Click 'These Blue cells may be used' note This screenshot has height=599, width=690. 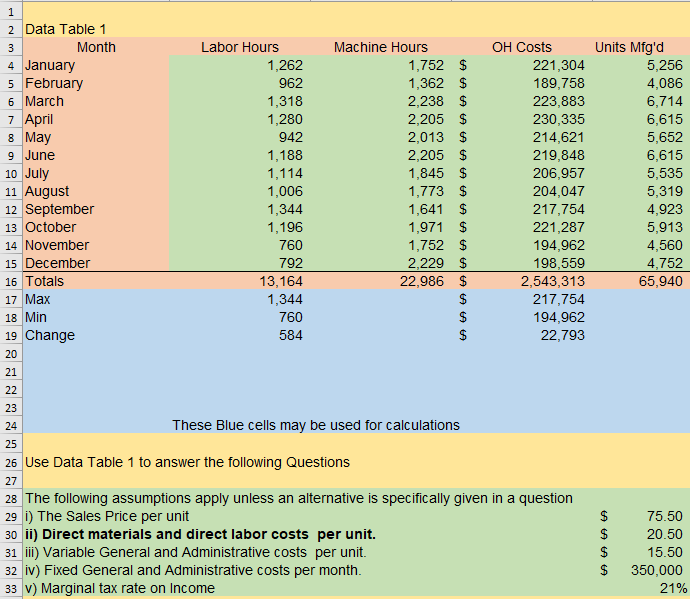[316, 425]
